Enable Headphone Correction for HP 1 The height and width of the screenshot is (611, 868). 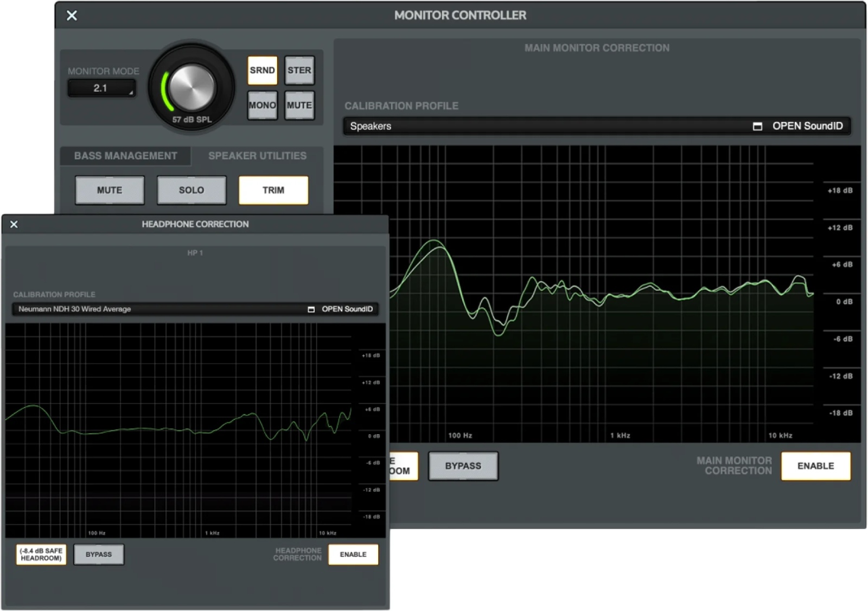353,555
